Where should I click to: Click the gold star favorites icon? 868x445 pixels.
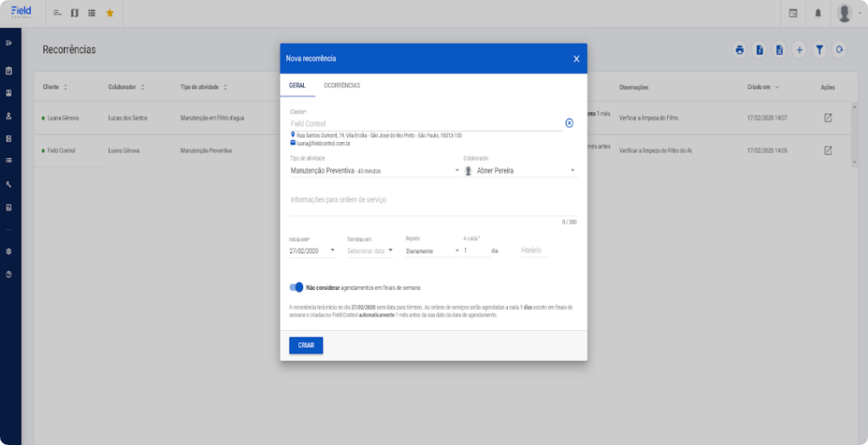tap(110, 13)
